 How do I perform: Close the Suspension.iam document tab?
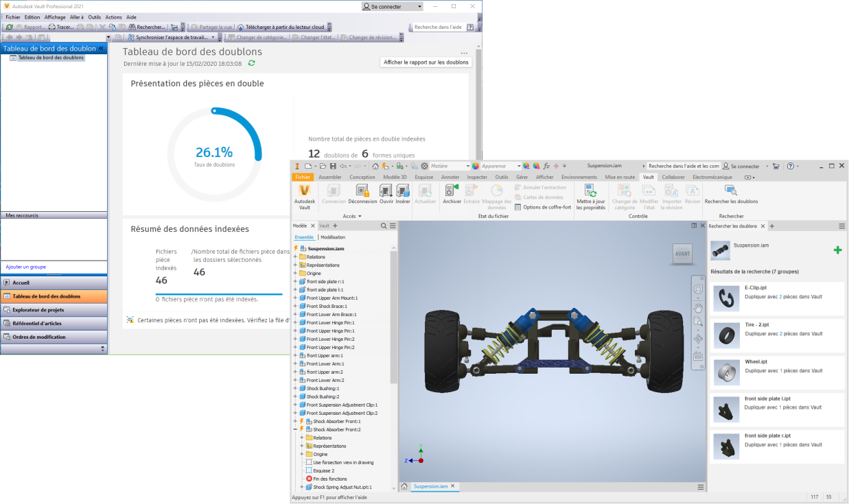pos(453,486)
